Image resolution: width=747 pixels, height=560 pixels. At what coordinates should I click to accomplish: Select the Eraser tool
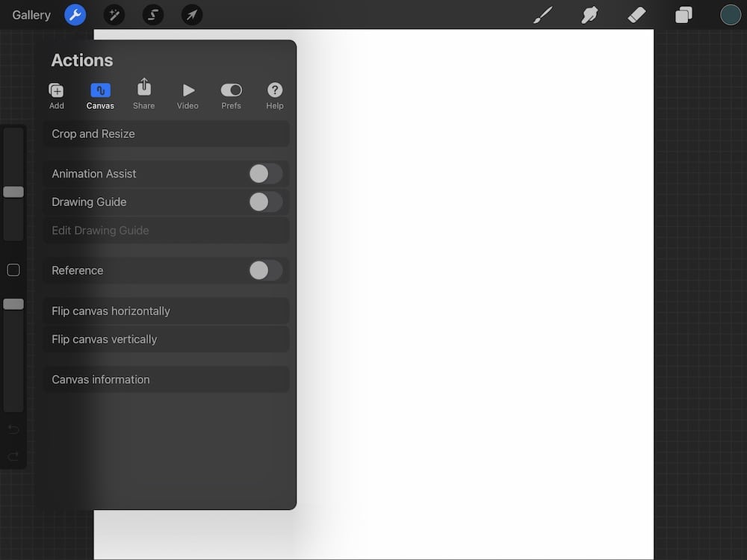pos(636,14)
